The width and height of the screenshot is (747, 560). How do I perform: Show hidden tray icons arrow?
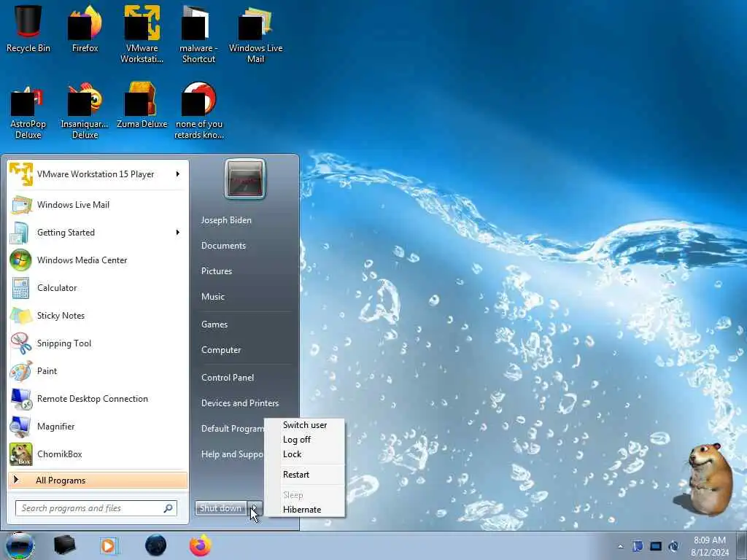[x=620, y=547]
